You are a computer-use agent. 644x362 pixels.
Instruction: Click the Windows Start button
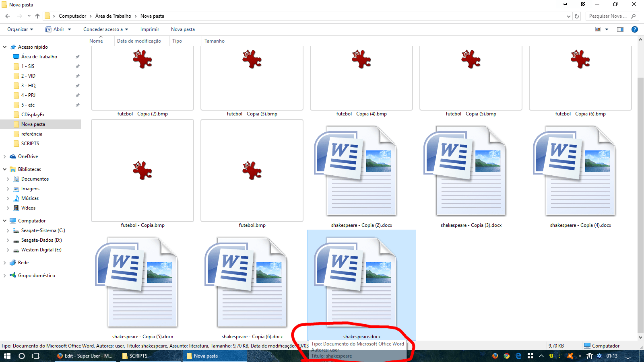pos(7,356)
